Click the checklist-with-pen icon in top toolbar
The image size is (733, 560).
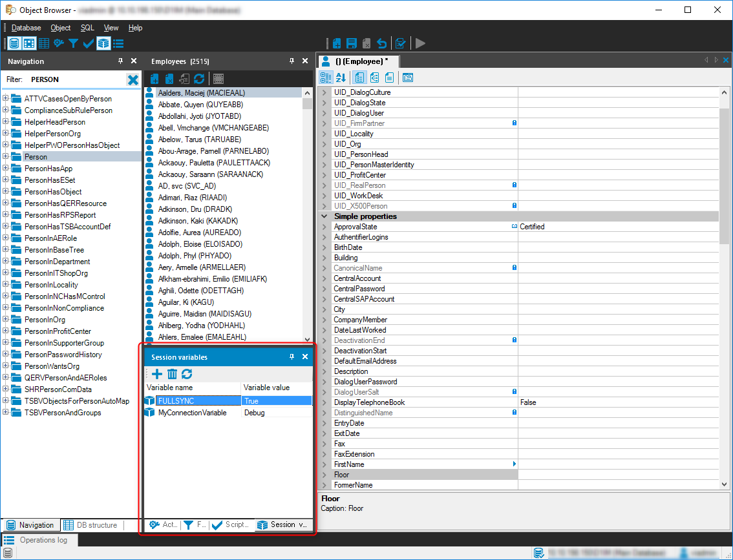point(400,43)
